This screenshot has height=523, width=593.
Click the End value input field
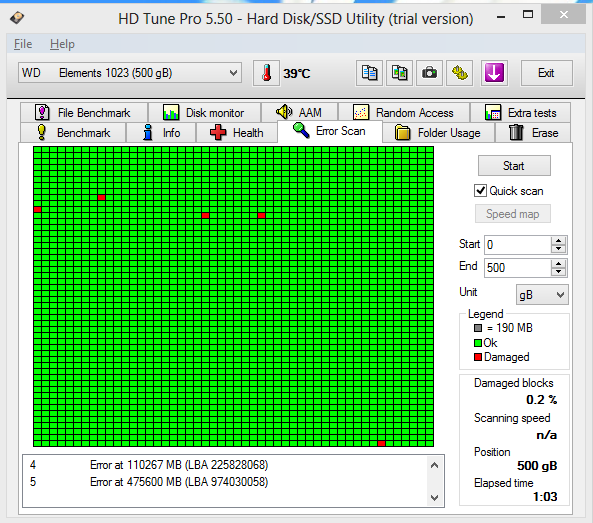(x=518, y=267)
